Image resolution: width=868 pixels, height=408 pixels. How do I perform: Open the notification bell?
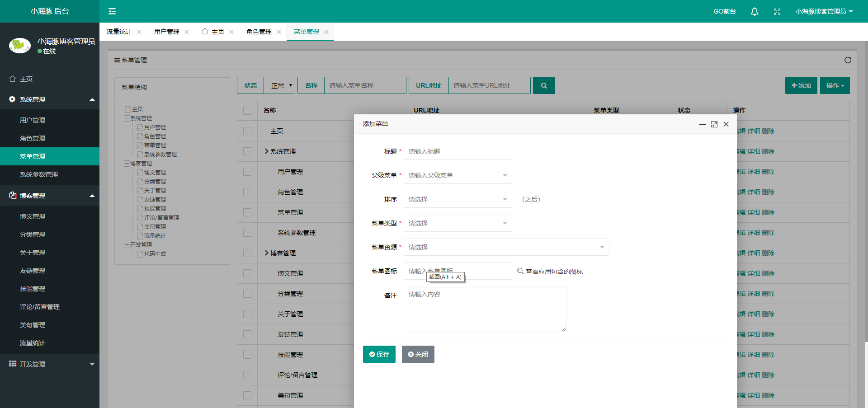[755, 12]
